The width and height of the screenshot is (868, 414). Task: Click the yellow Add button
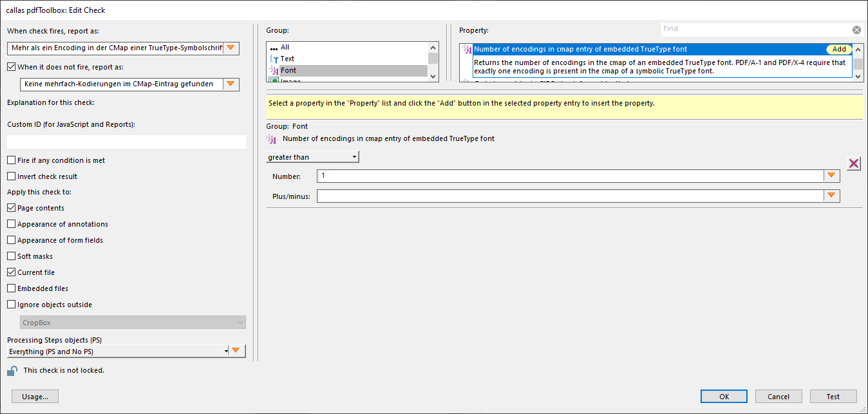click(x=838, y=50)
